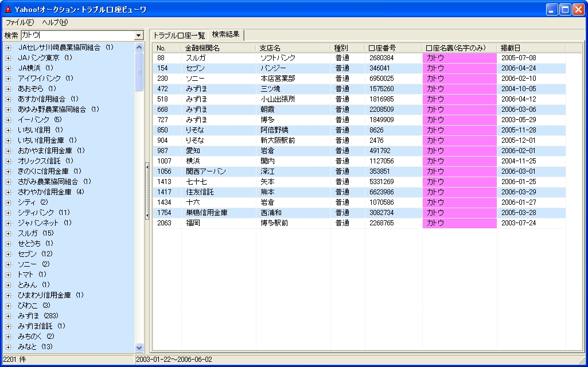The image size is (588, 367).
Task: Click the ソフトバンク branch cell
Action: (x=293, y=58)
